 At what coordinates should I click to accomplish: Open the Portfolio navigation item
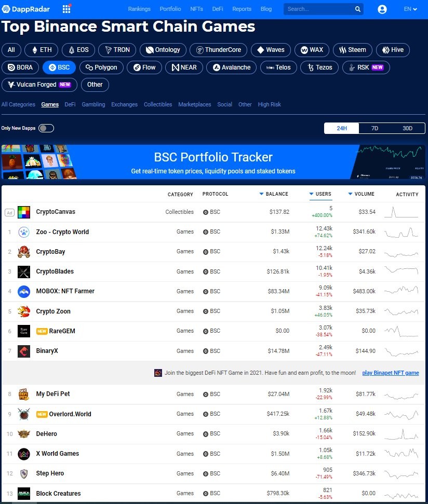coord(170,9)
